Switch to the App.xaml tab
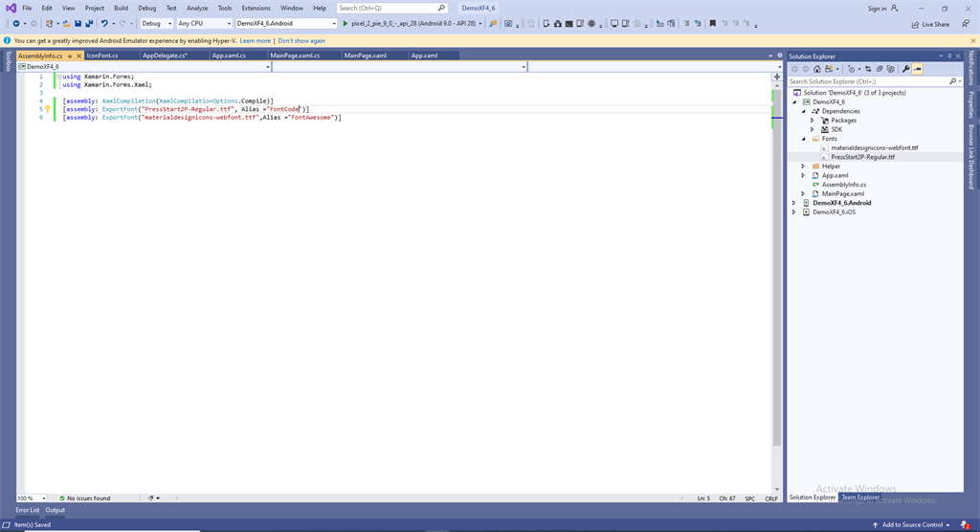 424,55
